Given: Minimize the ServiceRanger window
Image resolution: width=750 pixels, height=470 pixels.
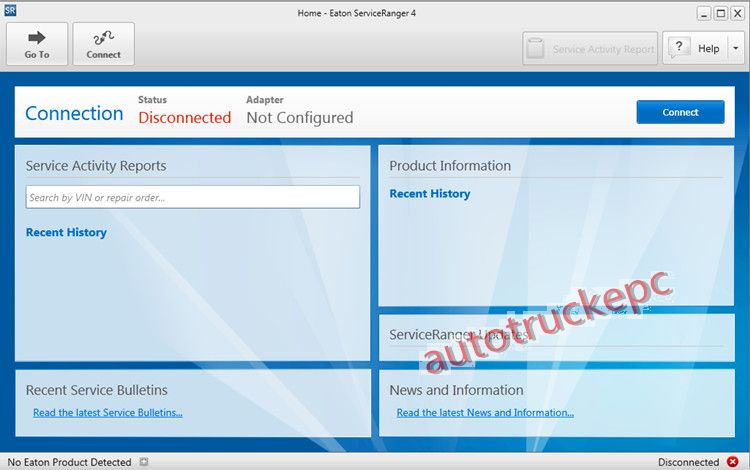Looking at the screenshot, I should (704, 13).
